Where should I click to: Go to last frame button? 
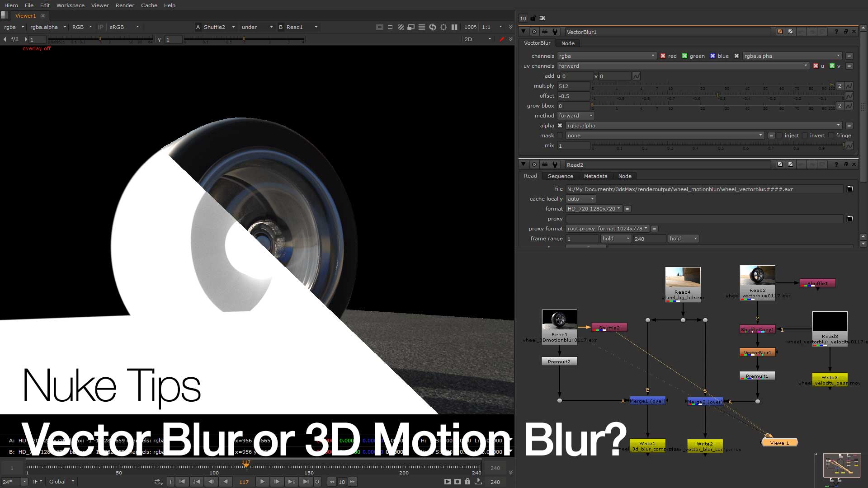tap(306, 482)
